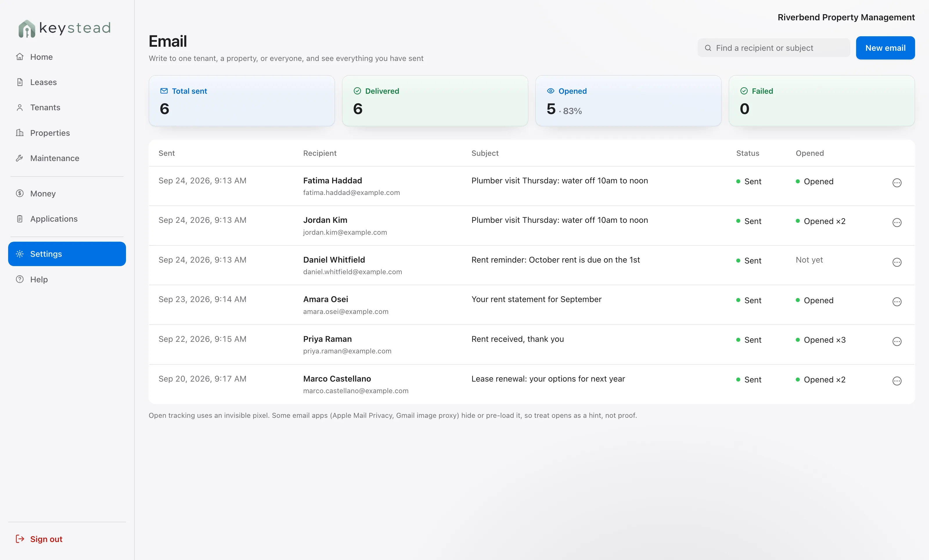Click the address marco.castellano@example.com
The height and width of the screenshot is (560, 929).
click(x=356, y=391)
